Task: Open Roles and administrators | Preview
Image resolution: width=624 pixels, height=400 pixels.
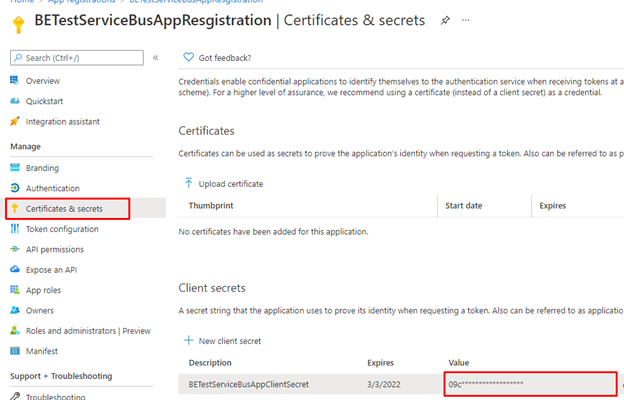Action: 88,331
